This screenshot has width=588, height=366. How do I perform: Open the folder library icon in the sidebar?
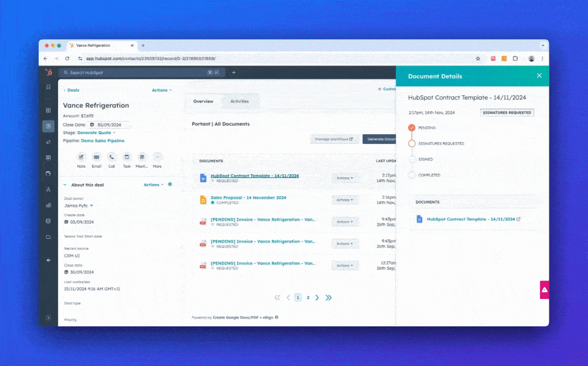(x=48, y=237)
